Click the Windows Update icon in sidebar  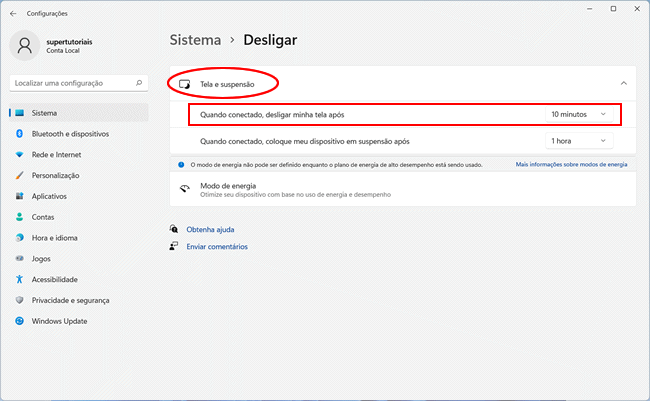click(19, 321)
